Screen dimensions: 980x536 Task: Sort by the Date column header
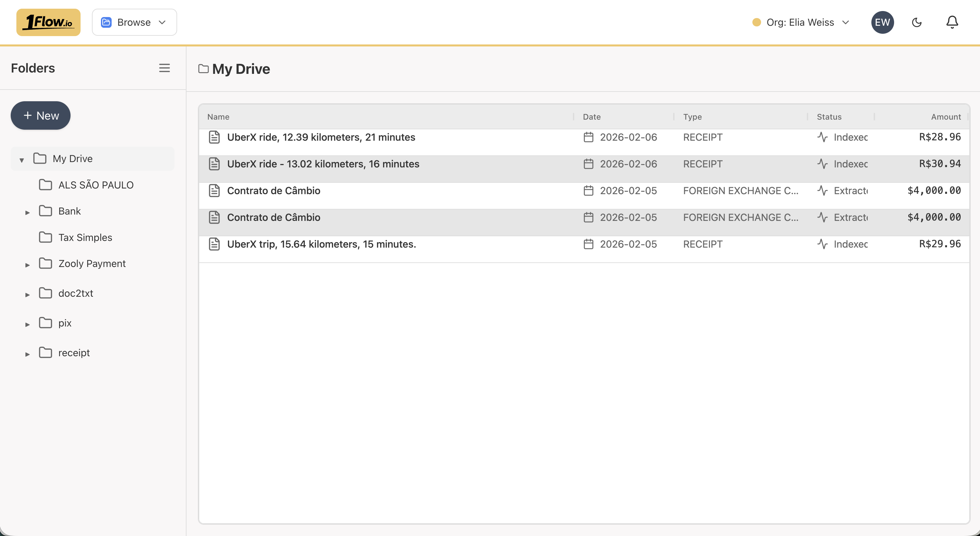[x=592, y=117]
